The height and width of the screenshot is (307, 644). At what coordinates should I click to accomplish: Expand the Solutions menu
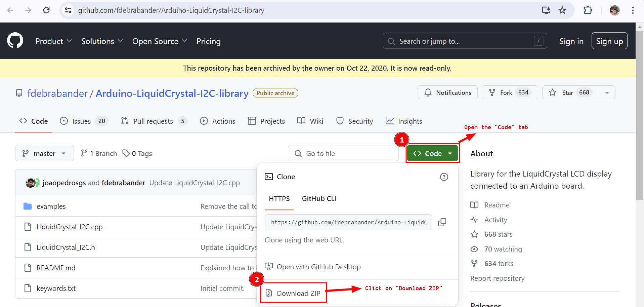point(102,41)
